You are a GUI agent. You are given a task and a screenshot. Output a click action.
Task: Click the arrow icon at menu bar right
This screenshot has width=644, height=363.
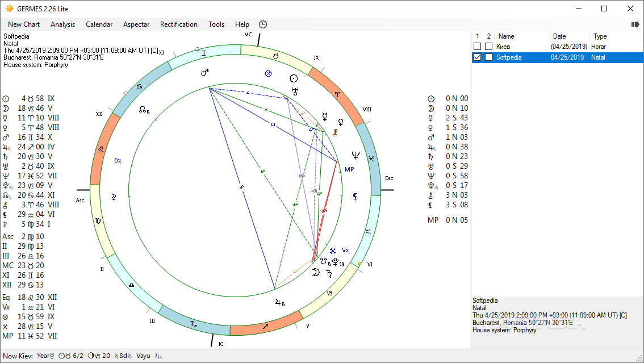coord(635,24)
